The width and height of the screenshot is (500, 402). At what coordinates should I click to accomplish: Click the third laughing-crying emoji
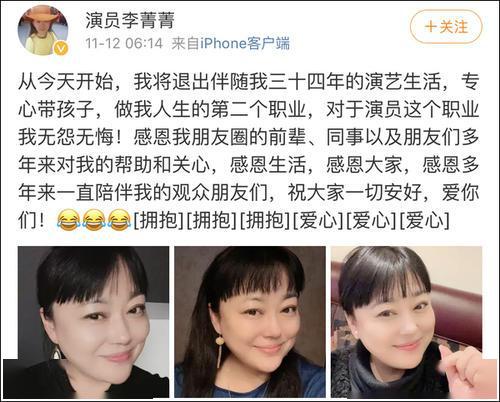(120, 221)
